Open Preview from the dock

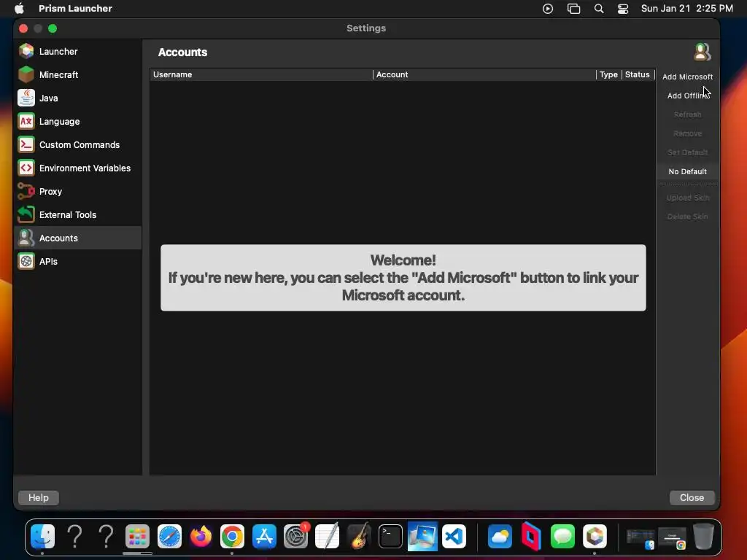pyautogui.click(x=422, y=537)
